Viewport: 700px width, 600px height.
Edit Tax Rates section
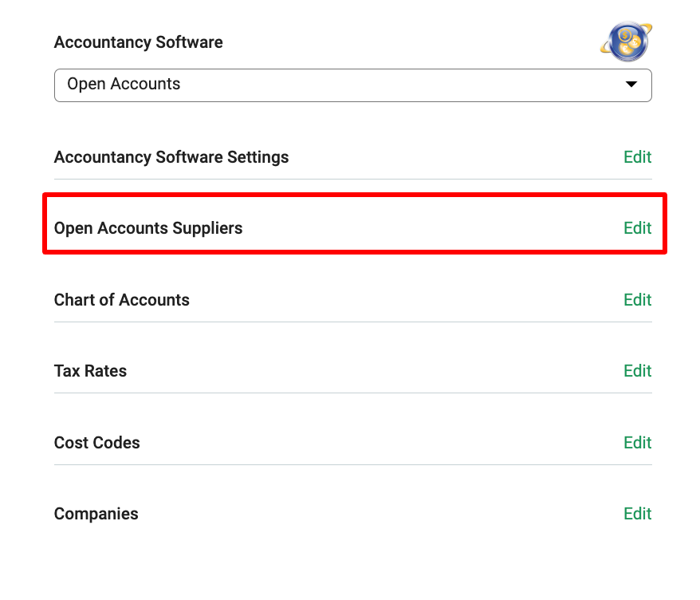(638, 371)
